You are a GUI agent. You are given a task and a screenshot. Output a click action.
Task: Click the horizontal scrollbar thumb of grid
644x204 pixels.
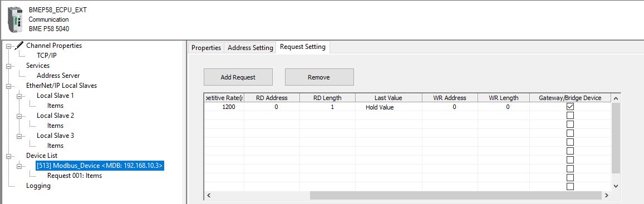pos(456,195)
